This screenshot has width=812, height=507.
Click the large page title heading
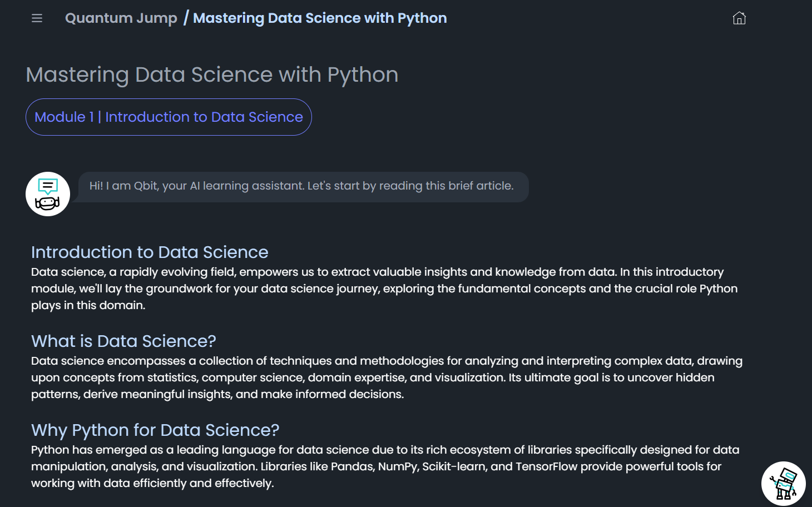click(x=212, y=75)
